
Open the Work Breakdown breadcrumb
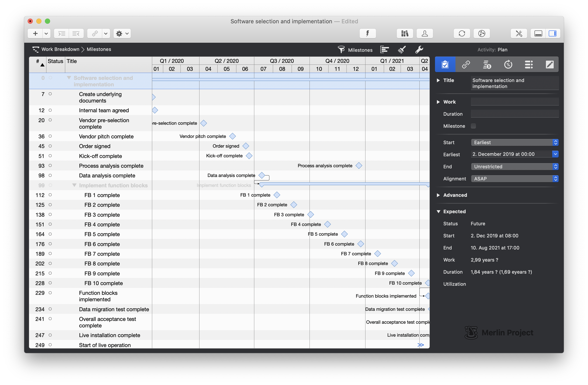(x=60, y=49)
